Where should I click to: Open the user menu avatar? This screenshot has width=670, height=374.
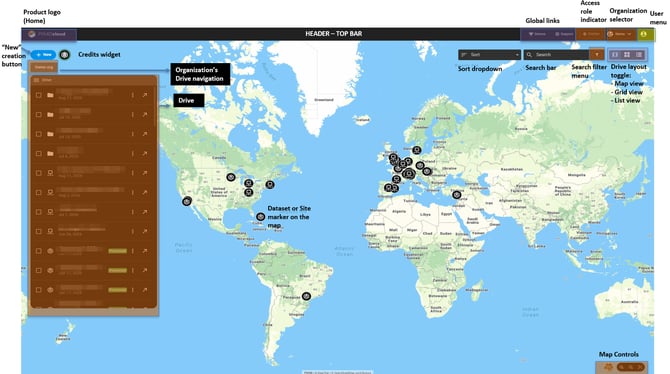645,34
